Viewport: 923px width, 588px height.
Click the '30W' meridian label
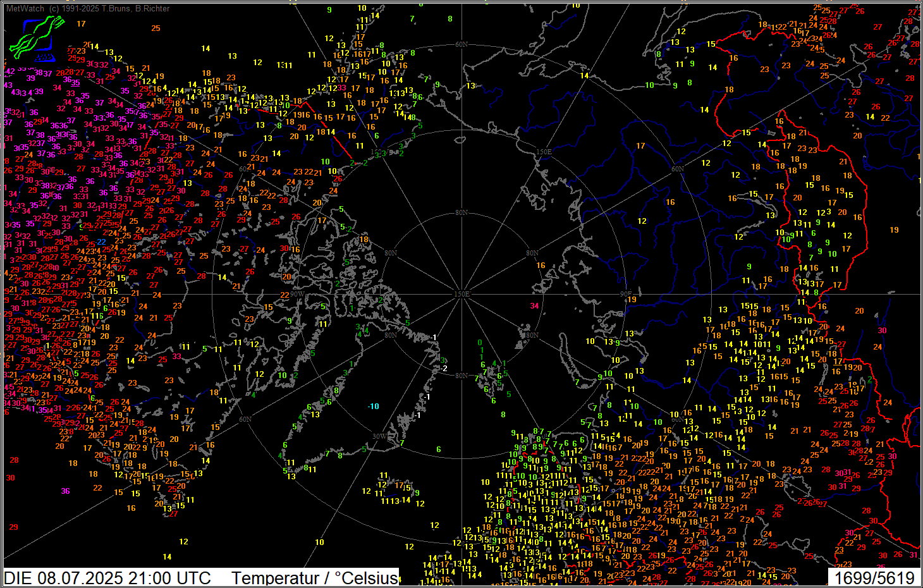[x=379, y=436]
